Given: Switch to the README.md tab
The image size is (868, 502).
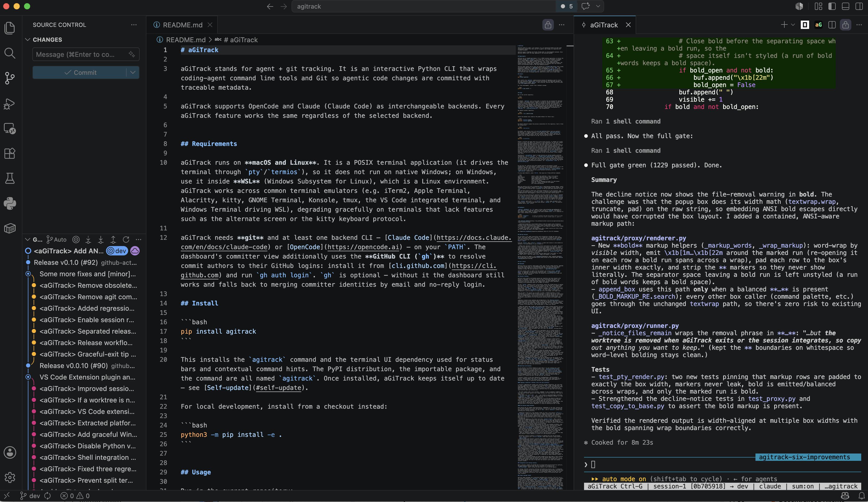Looking at the screenshot, I should tap(182, 25).
